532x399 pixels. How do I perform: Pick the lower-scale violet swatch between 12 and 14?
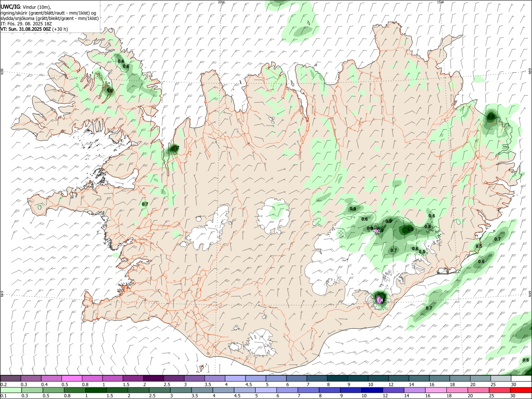click(x=393, y=390)
